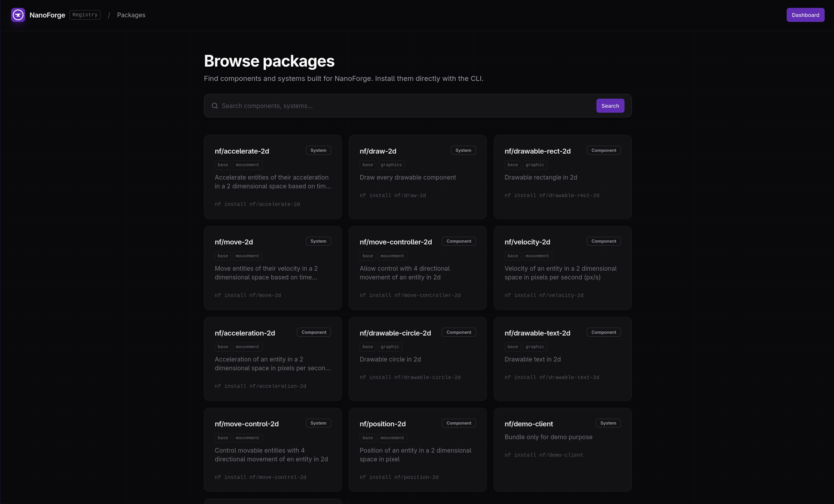Click System badge on nf/demo-client
The width and height of the screenshot is (834, 504).
pos(608,423)
